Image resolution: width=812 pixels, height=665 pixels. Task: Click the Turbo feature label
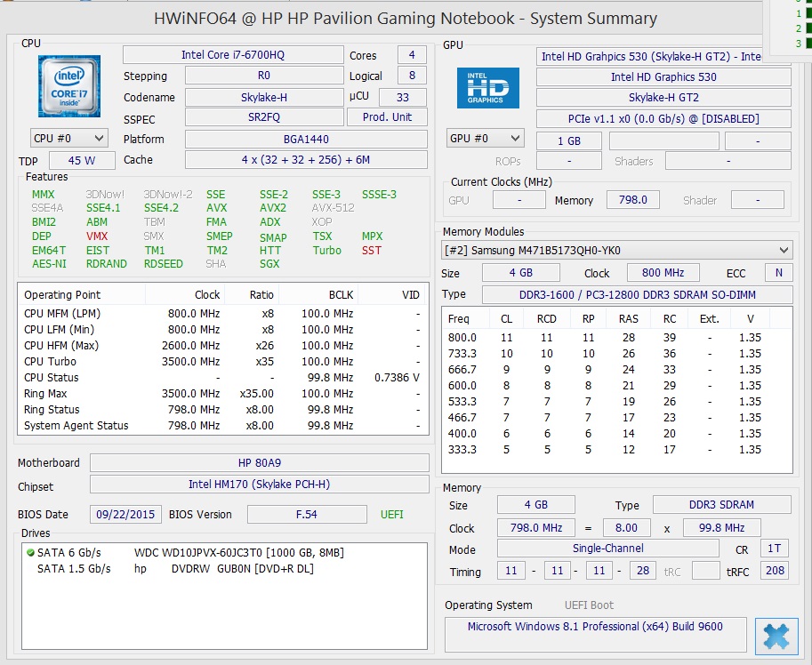click(326, 251)
